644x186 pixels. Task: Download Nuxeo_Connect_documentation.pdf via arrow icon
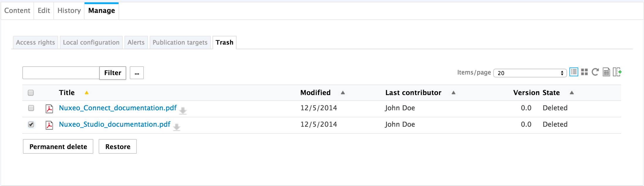[183, 111]
